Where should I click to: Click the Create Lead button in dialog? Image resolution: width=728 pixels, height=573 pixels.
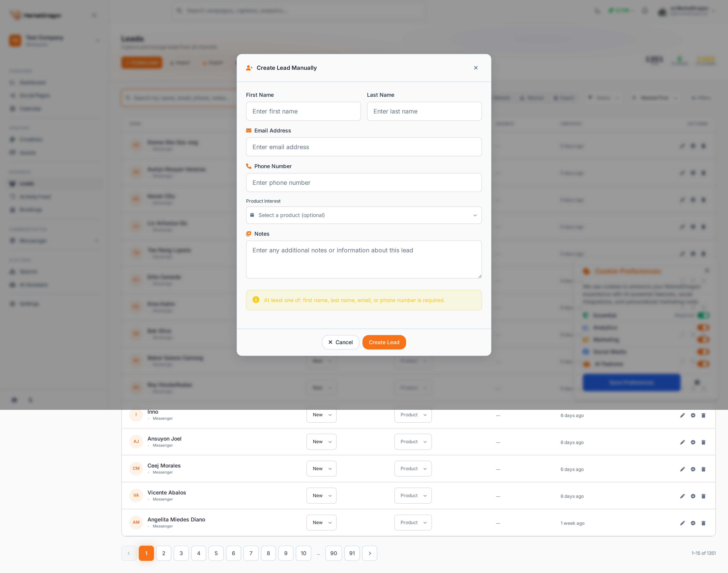(x=384, y=342)
